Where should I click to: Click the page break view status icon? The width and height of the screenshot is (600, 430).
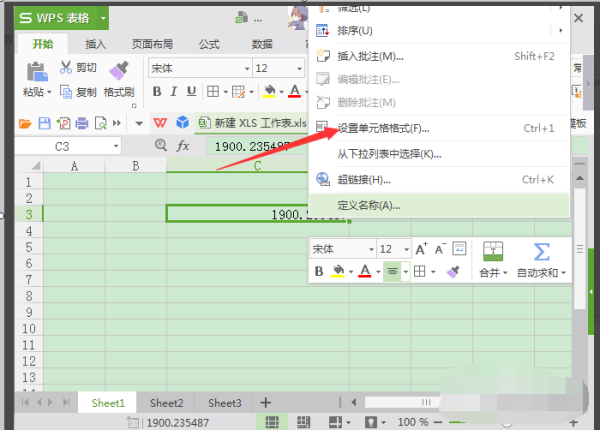303,422
